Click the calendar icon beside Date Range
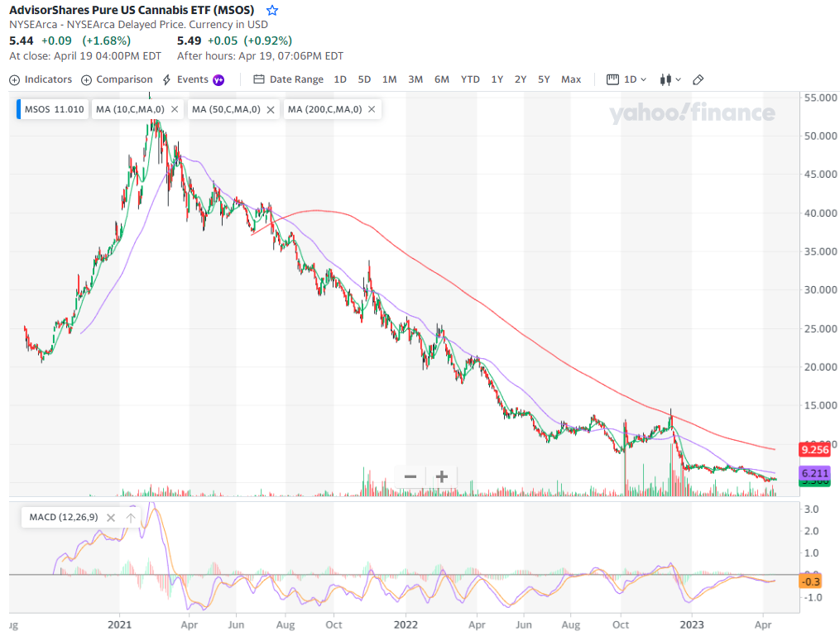 pyautogui.click(x=259, y=79)
